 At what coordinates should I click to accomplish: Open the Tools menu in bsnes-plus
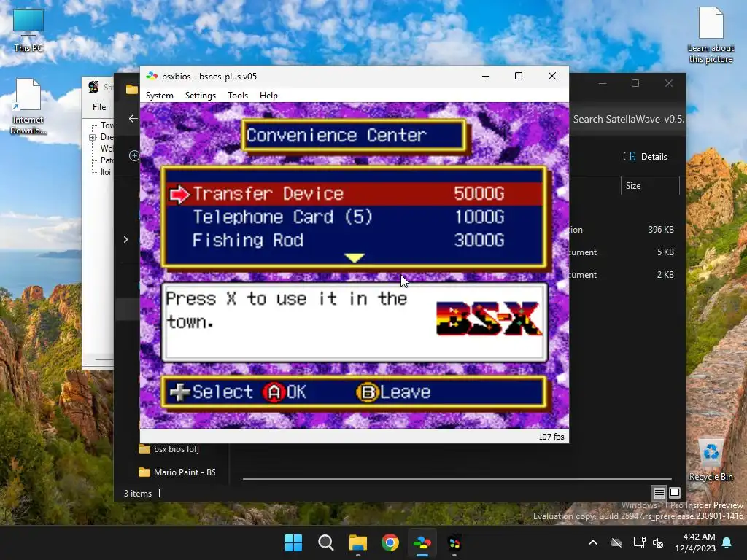[x=238, y=96]
